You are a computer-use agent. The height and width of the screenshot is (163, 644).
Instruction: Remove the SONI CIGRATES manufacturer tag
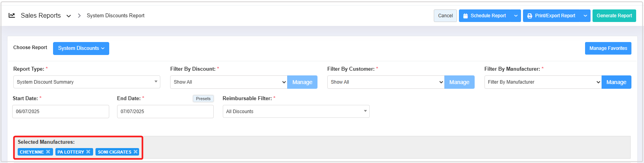pos(136,152)
